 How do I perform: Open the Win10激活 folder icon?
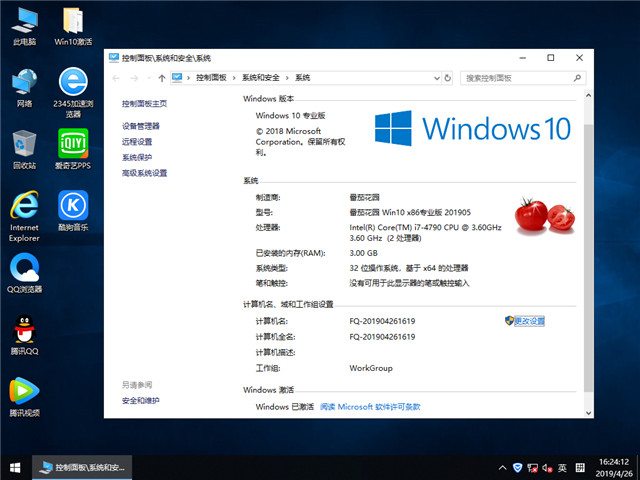click(x=73, y=27)
